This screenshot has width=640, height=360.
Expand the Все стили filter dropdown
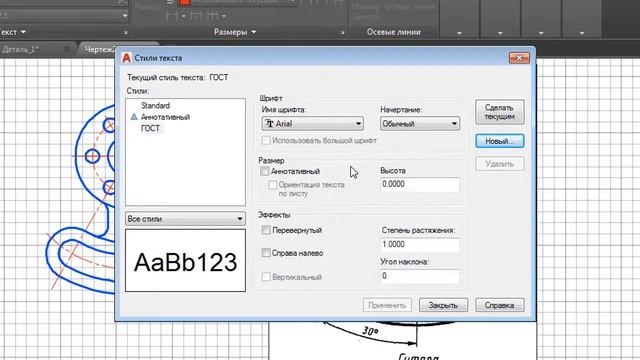coord(185,219)
